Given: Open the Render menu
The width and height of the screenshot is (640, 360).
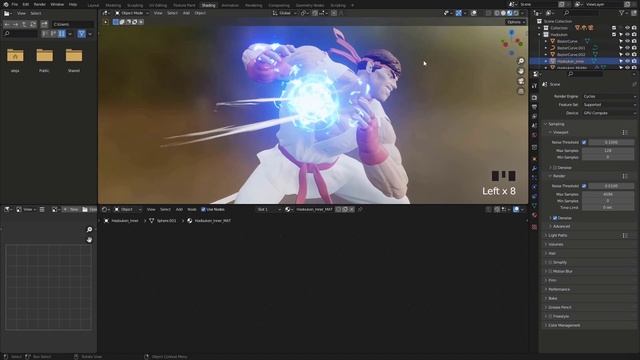Looking at the screenshot, I should pos(40,4).
